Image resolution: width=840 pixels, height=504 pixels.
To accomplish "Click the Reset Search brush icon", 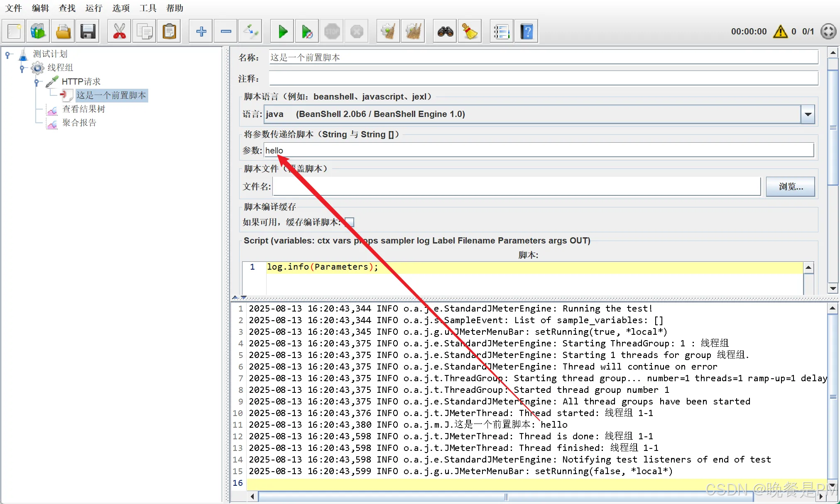I will [x=470, y=31].
